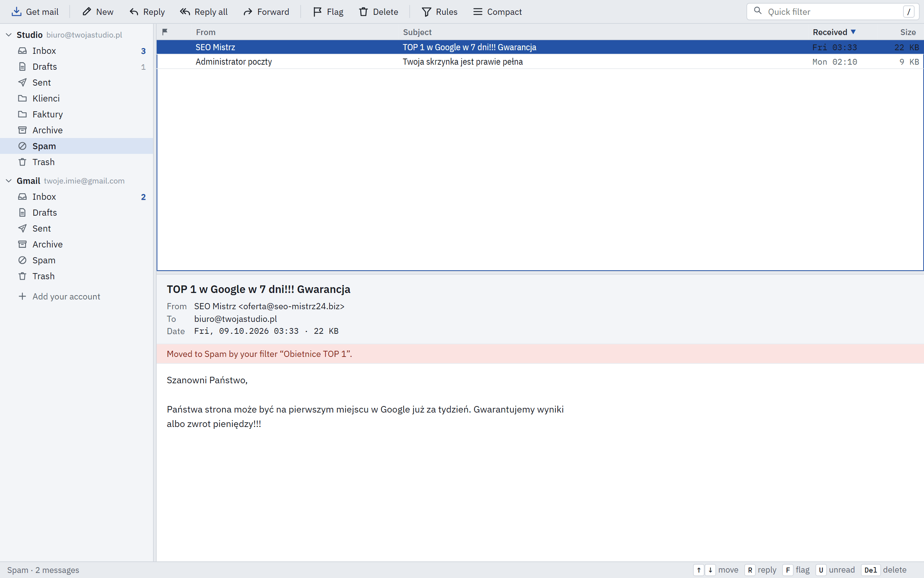
Task: Click Reply all in the toolbar
Action: 204,12
